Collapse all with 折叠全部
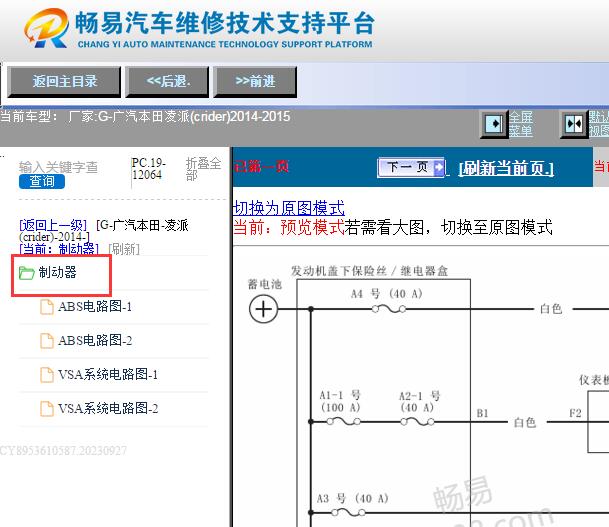 (203, 169)
